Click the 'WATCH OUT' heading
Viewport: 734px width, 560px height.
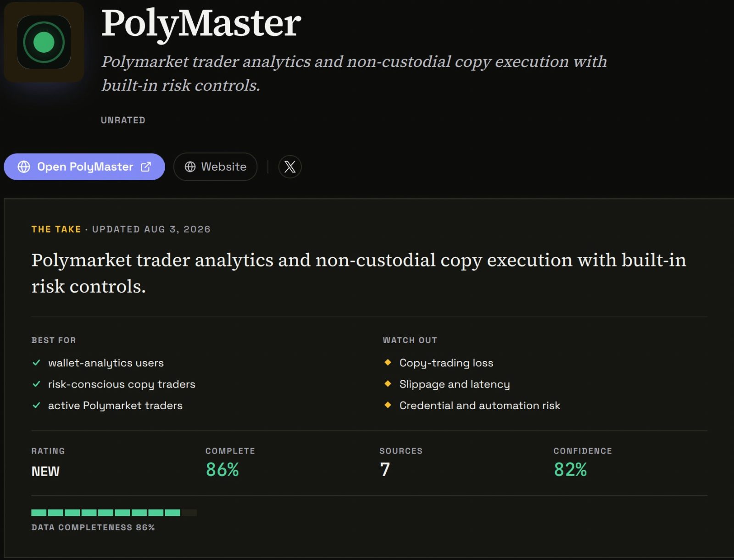[x=410, y=340]
